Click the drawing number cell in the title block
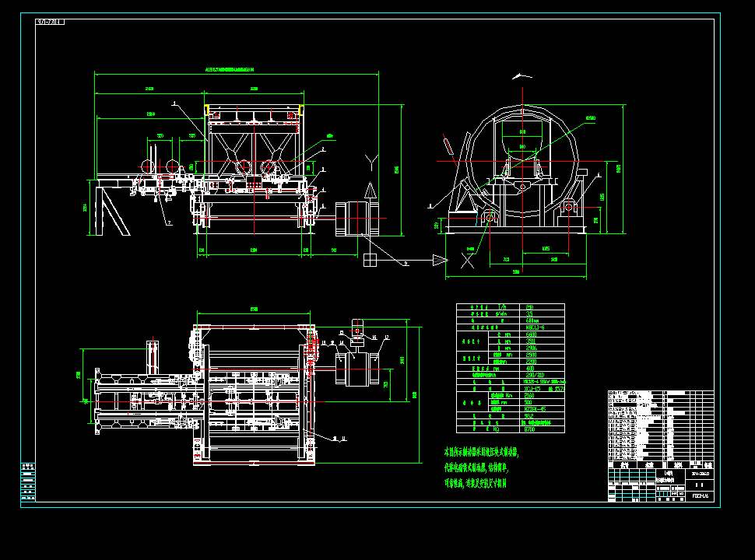 pos(700,496)
